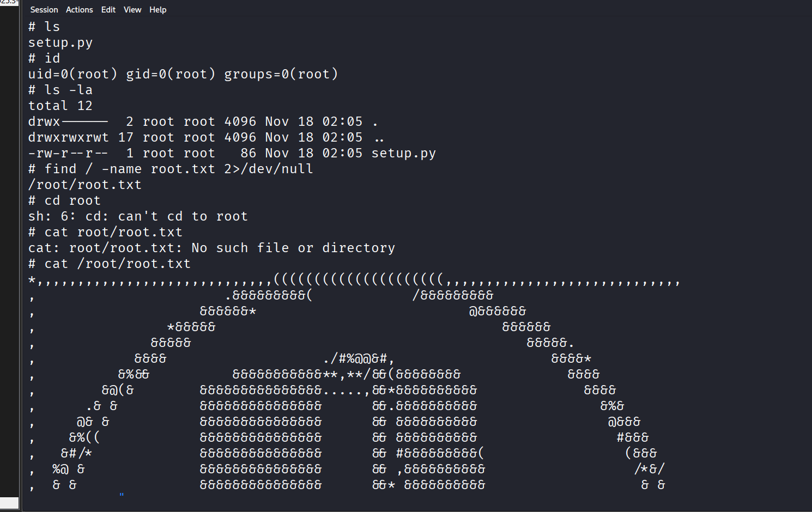This screenshot has height=512, width=812.
Task: Open the Session menu
Action: (44, 10)
